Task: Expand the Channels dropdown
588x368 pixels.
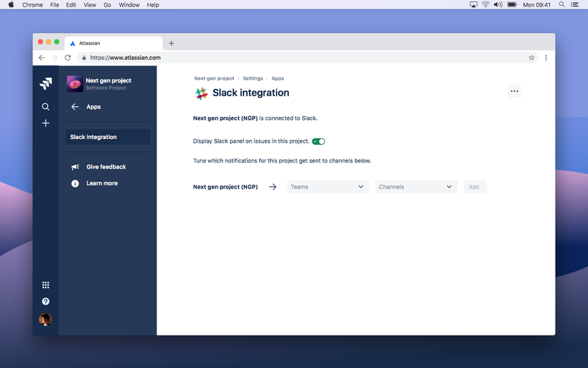Action: [x=416, y=187]
